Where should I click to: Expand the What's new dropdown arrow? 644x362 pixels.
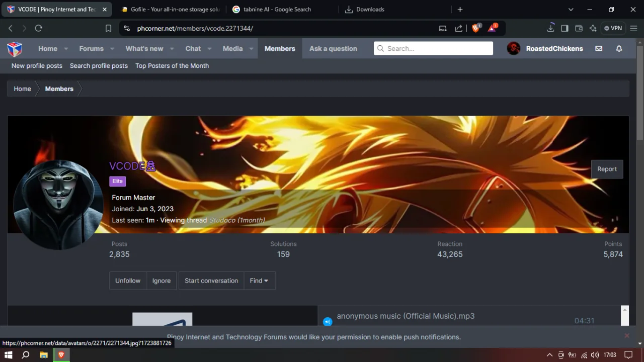pyautogui.click(x=172, y=49)
